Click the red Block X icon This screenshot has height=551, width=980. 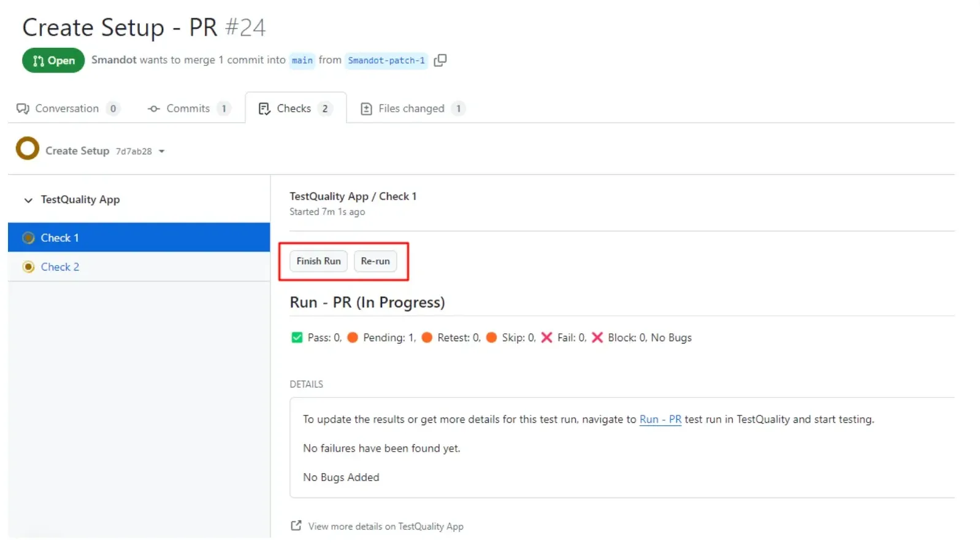coord(597,337)
